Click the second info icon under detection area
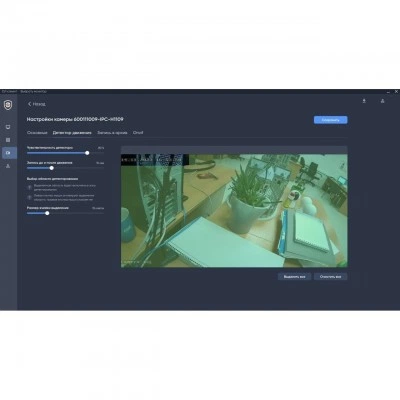The height and width of the screenshot is (400, 400). coord(30,198)
